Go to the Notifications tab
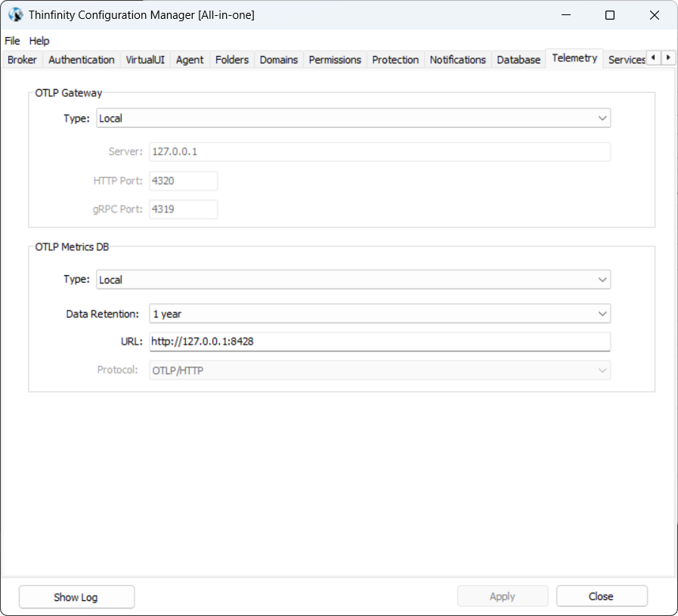Viewport: 678px width, 616px height. tap(458, 60)
